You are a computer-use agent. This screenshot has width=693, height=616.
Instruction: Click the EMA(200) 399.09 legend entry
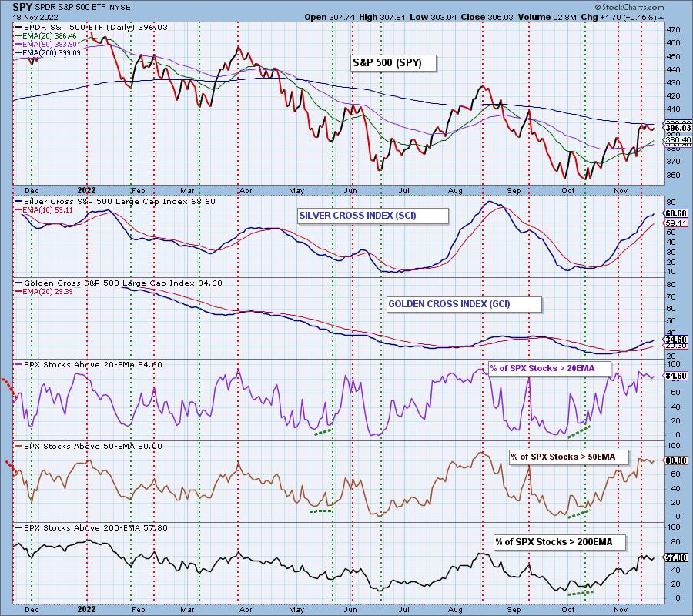tap(48, 52)
